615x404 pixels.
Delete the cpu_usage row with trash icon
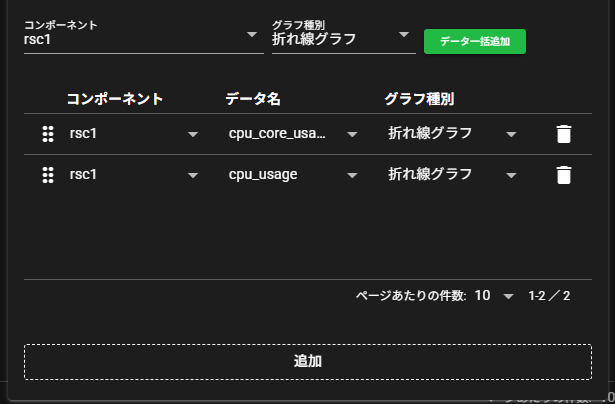coord(564,175)
